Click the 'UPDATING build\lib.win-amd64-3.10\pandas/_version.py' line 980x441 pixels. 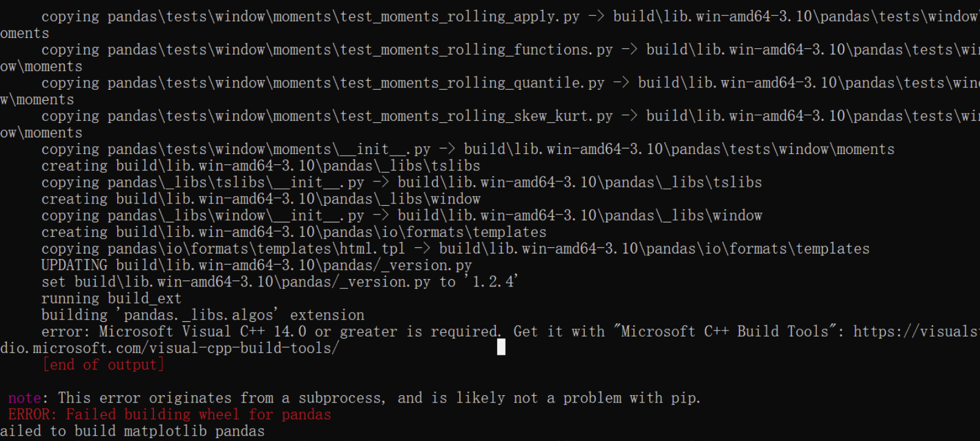tap(256, 265)
